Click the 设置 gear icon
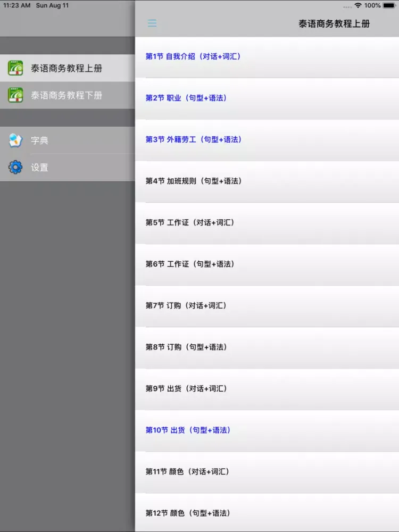 (15, 167)
